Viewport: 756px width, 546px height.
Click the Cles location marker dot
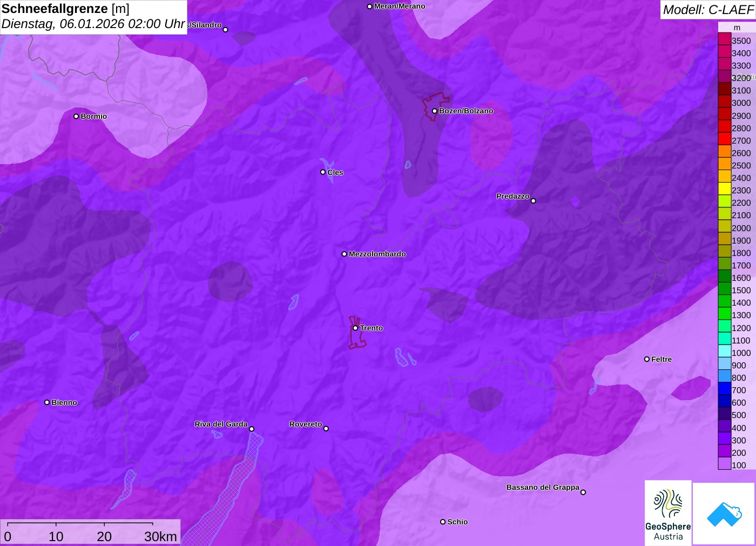(323, 172)
